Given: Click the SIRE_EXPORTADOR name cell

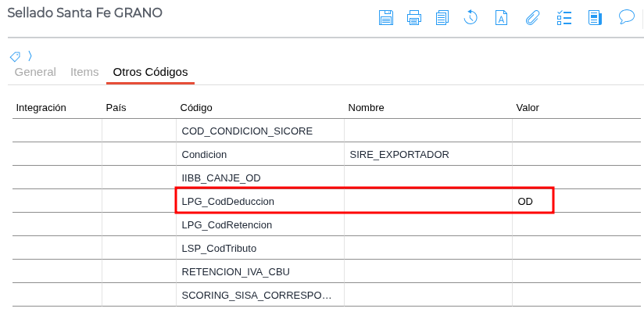Looking at the screenshot, I should (399, 155).
